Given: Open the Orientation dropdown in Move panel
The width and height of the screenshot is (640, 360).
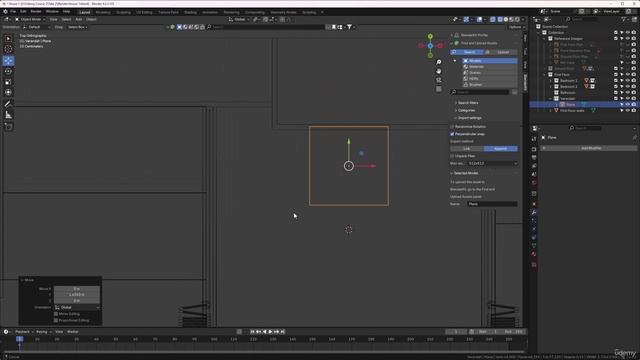Looking at the screenshot, I should pyautogui.click(x=77, y=307).
